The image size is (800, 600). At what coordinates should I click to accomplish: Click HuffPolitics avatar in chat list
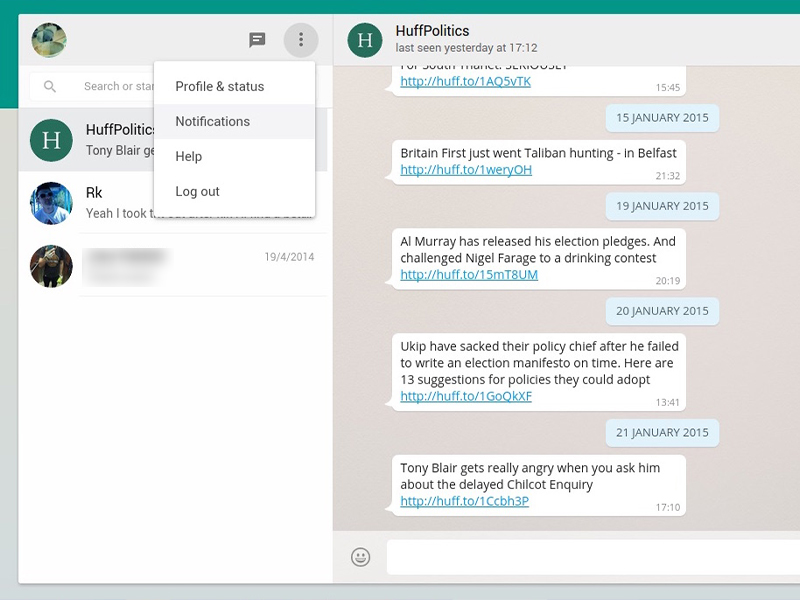click(51, 140)
